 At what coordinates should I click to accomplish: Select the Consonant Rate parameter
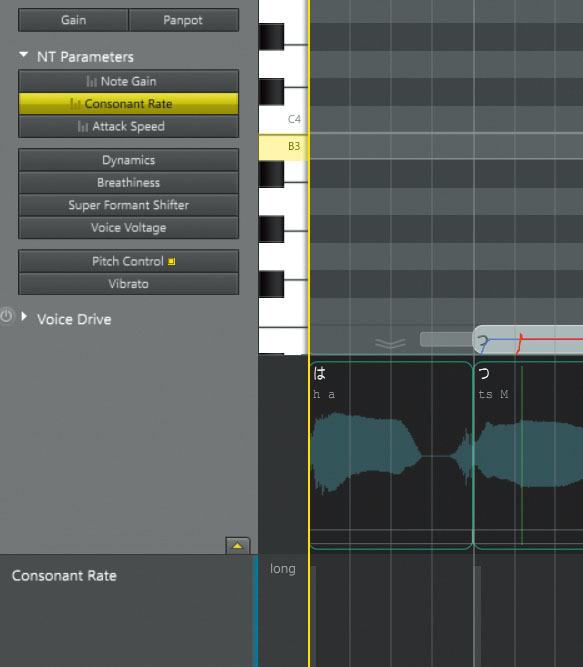point(128,104)
